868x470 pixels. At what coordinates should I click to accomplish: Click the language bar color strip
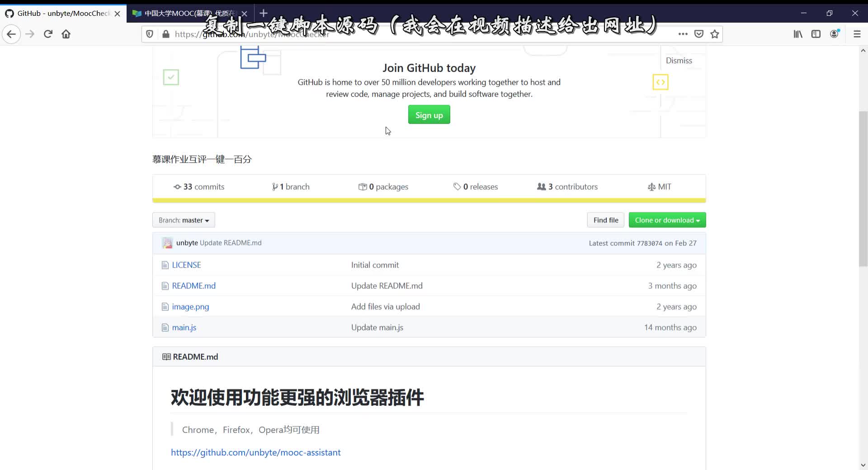click(429, 200)
